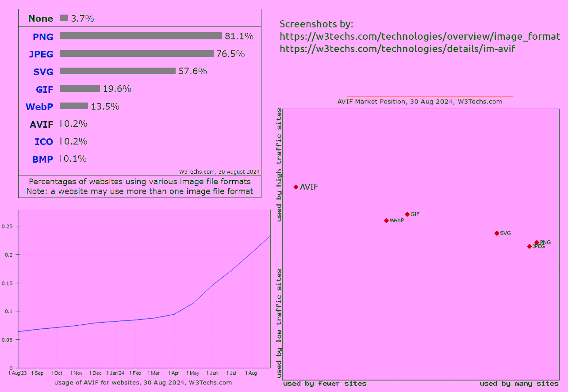Click the SVG 57.6% gray bar
This screenshot has width=568, height=392.
pyautogui.click(x=118, y=71)
